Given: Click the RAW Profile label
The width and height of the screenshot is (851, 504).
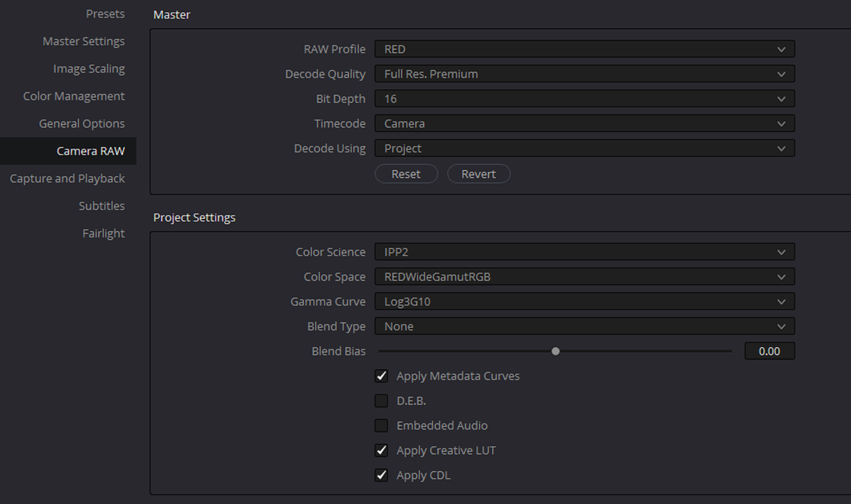Looking at the screenshot, I should (334, 49).
